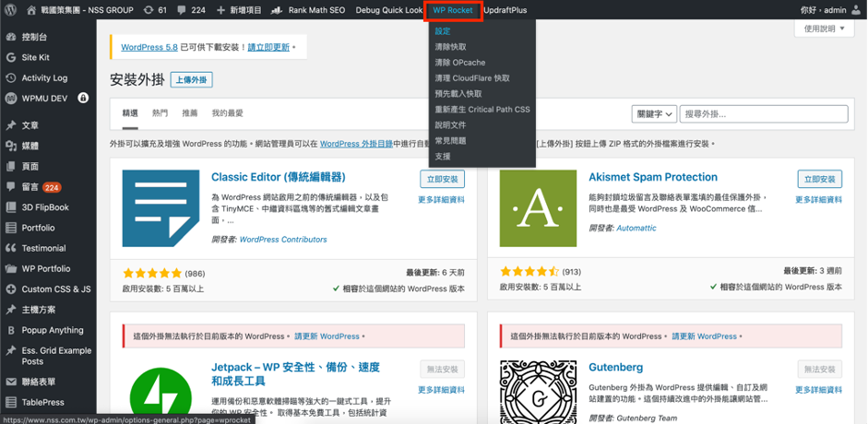Image resolution: width=868 pixels, height=424 pixels.
Task: Install Akismet Spam Protection with 立即安裝
Action: (x=820, y=179)
